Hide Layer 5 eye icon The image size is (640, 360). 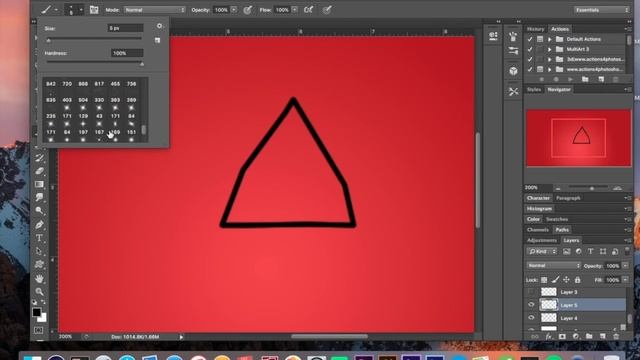[531, 304]
